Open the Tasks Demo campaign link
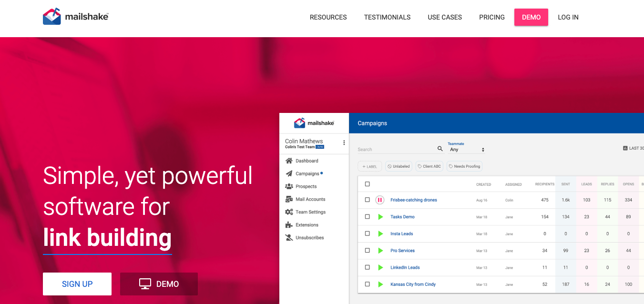 click(x=402, y=217)
